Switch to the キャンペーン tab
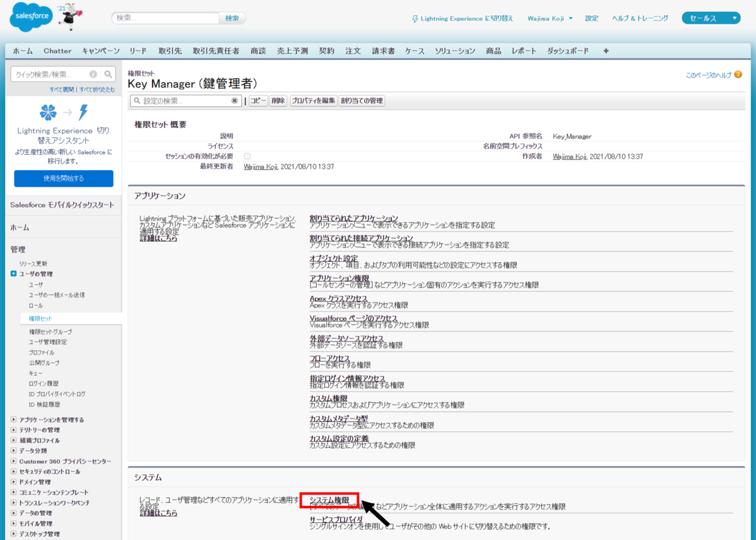The height and width of the screenshot is (540, 756). coord(101,51)
